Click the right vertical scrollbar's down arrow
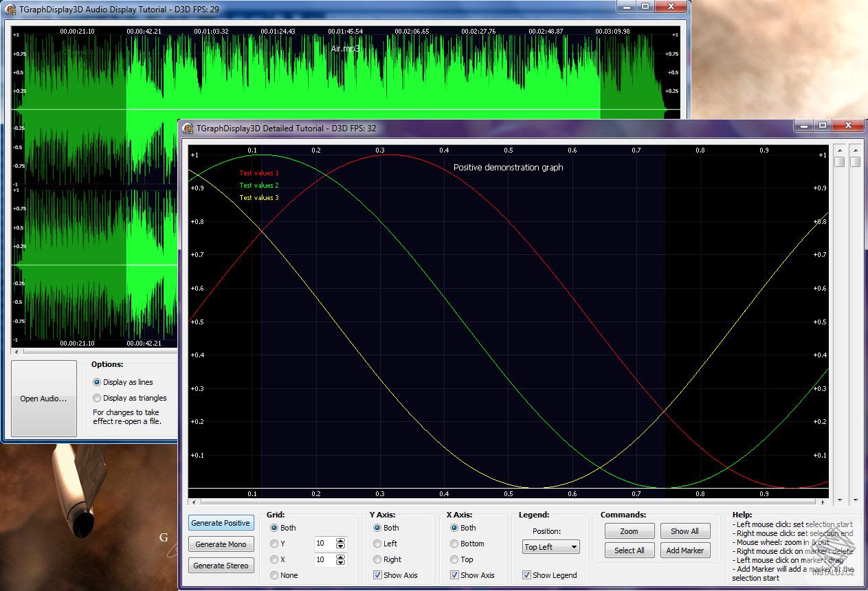Screen dimensions: 868x591 [855, 501]
